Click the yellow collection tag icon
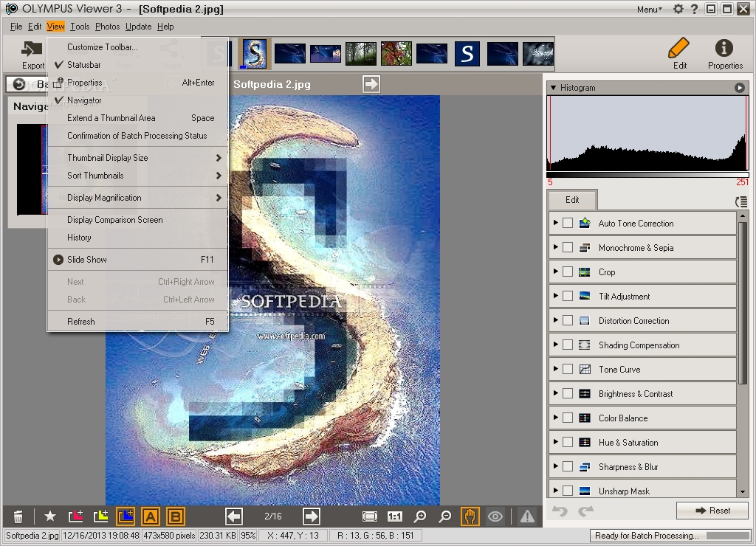Screen dimensions: 756x546 coord(100,516)
